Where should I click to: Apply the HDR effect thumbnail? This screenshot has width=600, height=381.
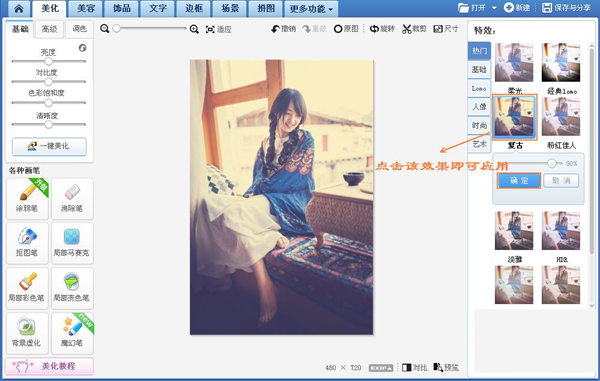561,231
